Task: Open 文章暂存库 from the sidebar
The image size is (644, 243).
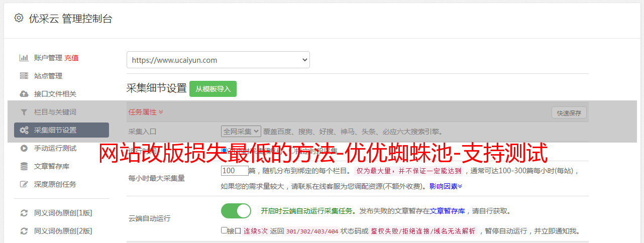Action: point(52,166)
